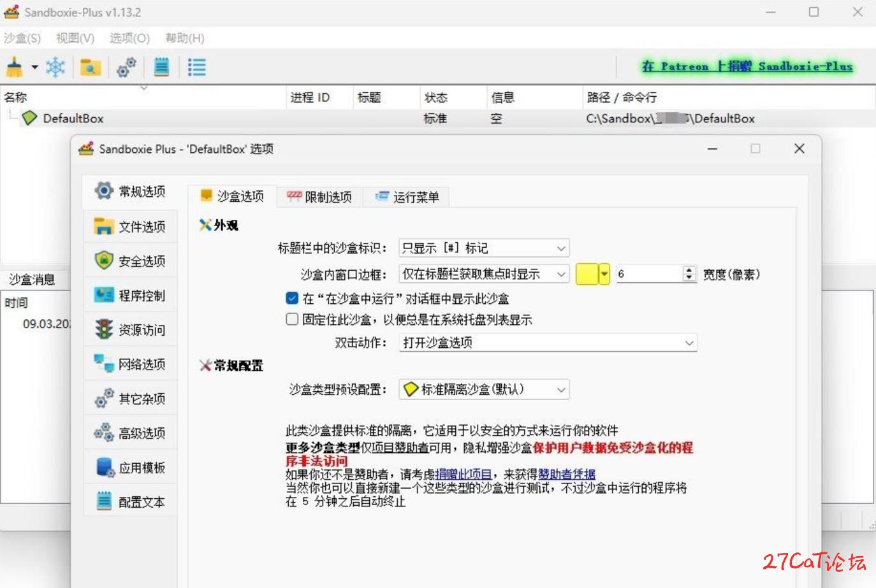Click the broom cleanup icon in main toolbar
Screen dimensions: 876x588
click(x=14, y=66)
